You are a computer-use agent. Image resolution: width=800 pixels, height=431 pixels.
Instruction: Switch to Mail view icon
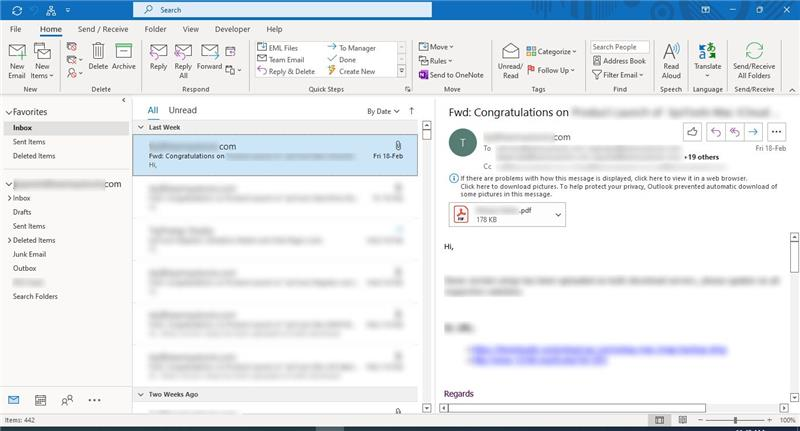tap(14, 400)
